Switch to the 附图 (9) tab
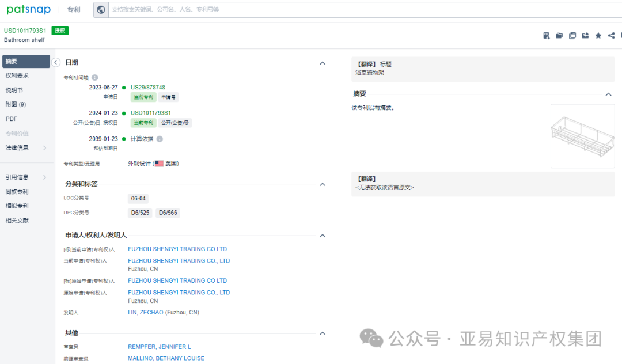The width and height of the screenshot is (622, 364). (17, 104)
